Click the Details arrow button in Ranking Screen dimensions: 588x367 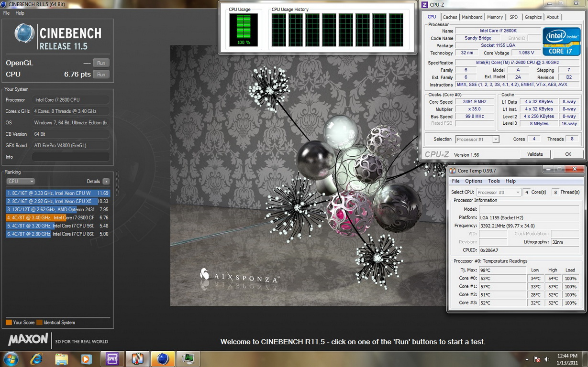point(106,182)
